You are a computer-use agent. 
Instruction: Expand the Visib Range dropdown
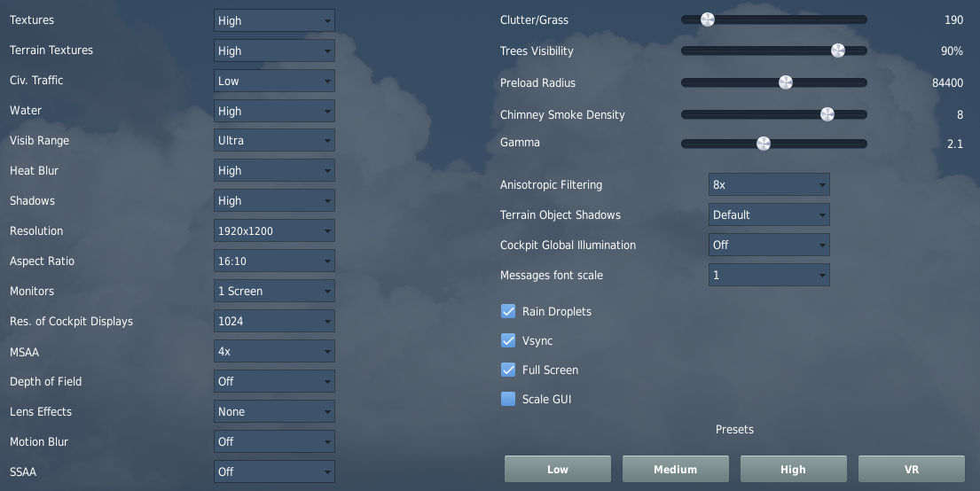coord(274,141)
